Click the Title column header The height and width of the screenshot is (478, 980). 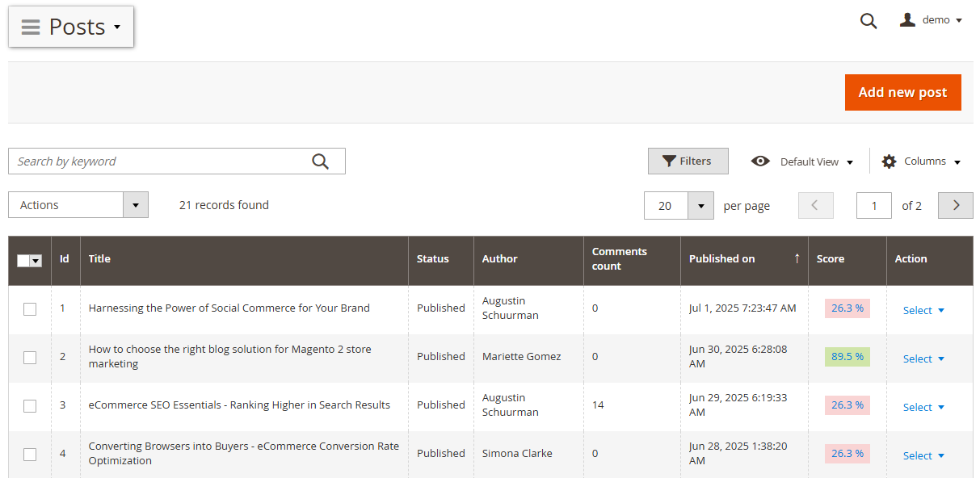click(x=100, y=259)
